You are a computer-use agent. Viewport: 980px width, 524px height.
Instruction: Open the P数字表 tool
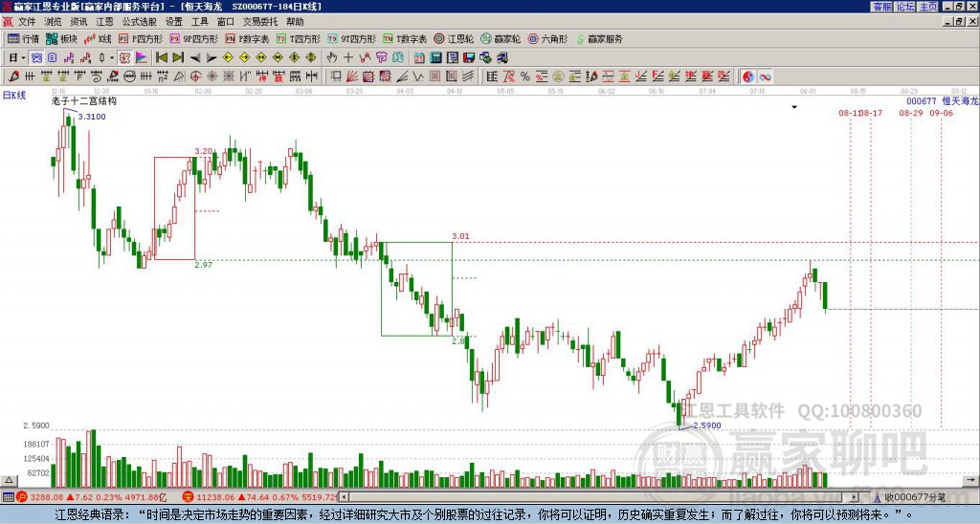[247, 38]
